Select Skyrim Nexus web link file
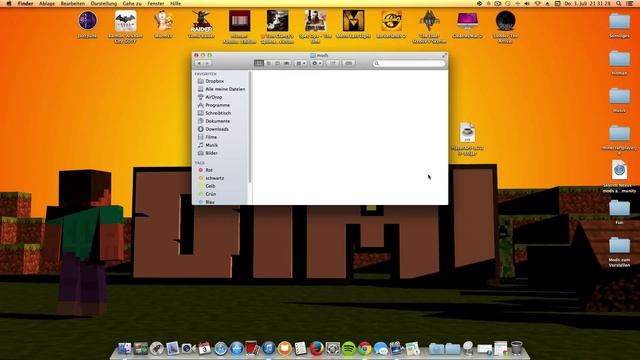640x360 pixels. point(620,170)
